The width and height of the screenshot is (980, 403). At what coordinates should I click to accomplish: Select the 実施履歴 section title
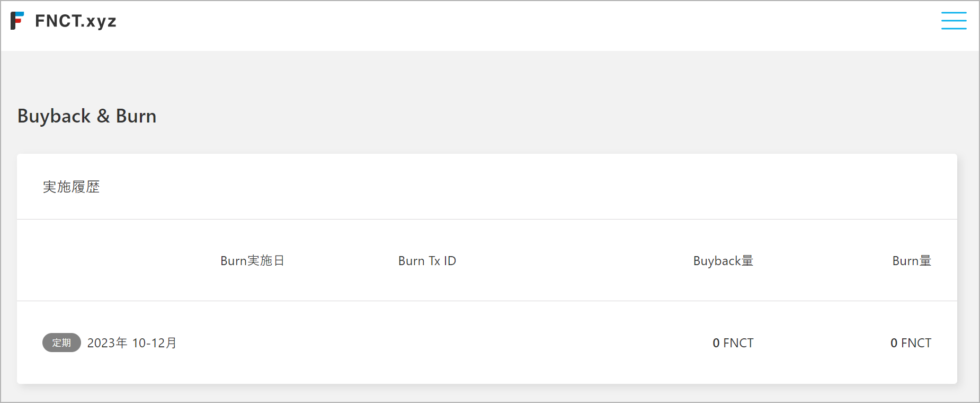71,187
